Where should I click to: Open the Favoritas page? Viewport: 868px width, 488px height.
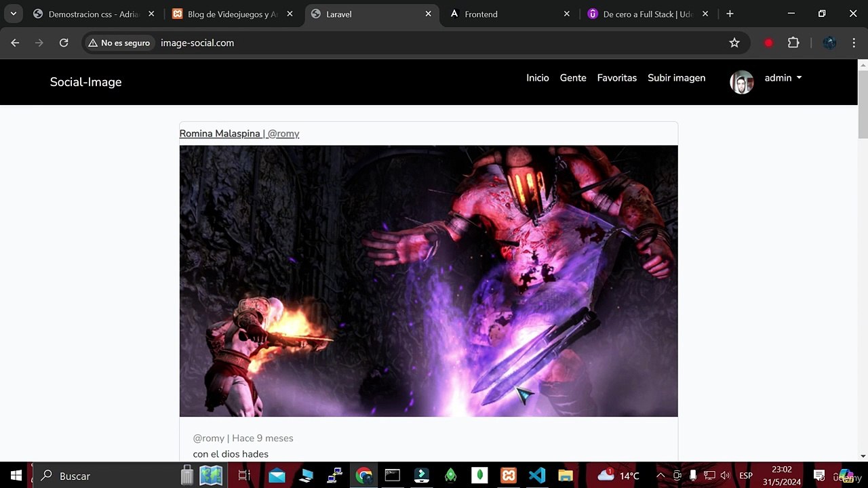[617, 78]
